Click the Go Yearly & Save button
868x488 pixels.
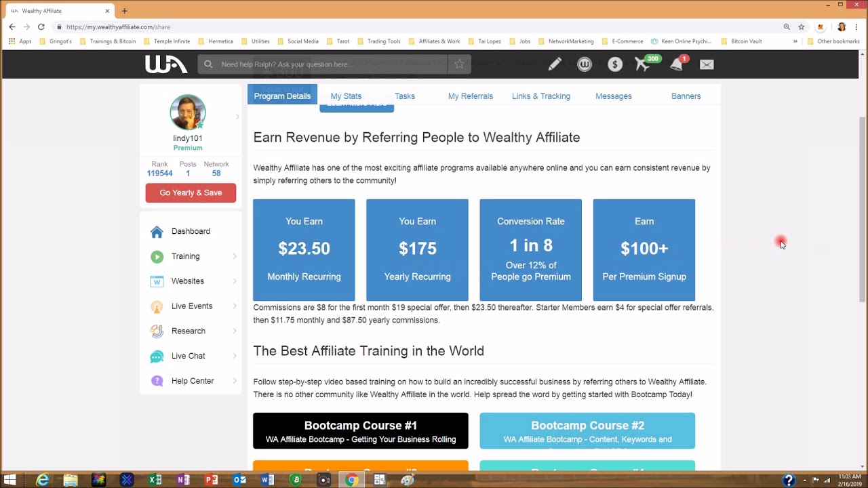pyautogui.click(x=191, y=192)
